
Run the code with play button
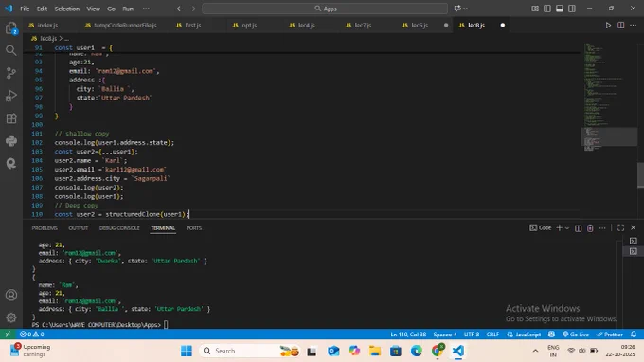(x=608, y=25)
